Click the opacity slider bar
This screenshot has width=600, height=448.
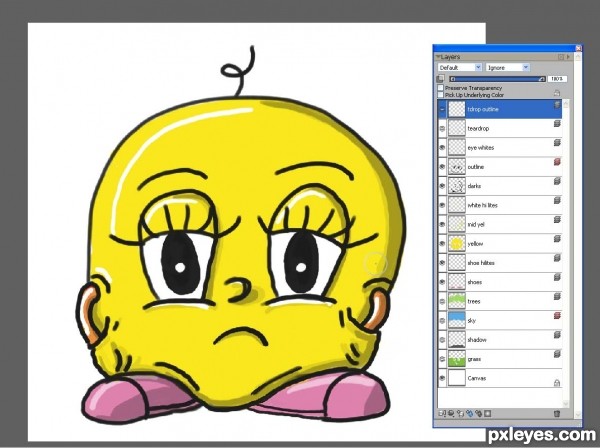click(x=497, y=79)
